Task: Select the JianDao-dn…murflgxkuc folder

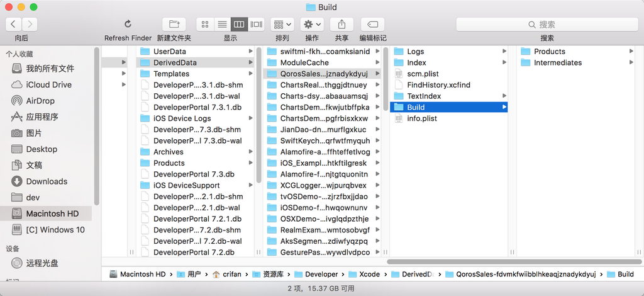Action: (x=323, y=130)
